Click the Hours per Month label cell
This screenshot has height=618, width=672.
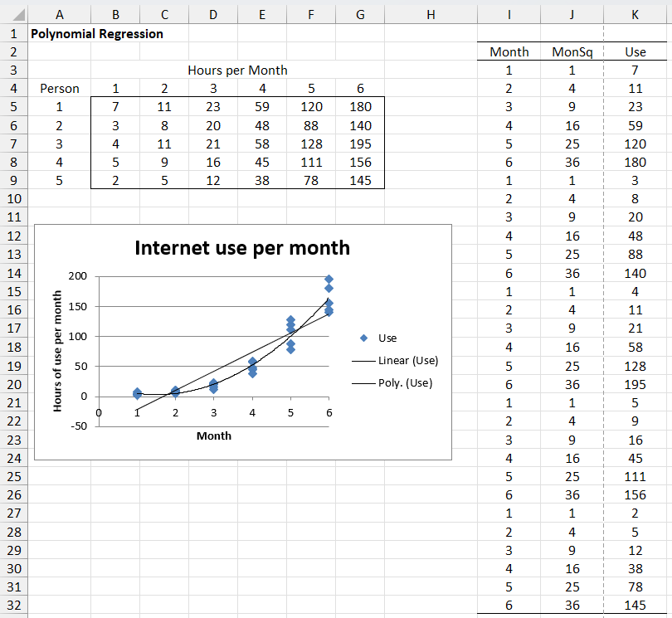coord(237,71)
